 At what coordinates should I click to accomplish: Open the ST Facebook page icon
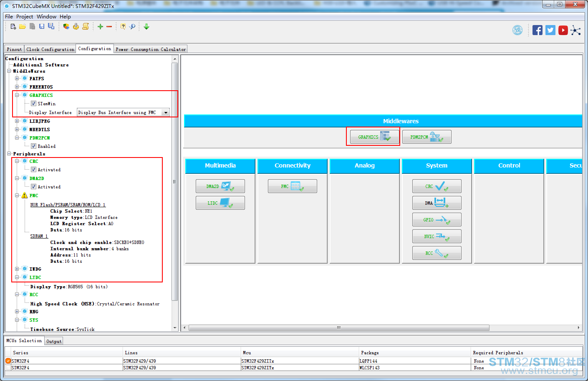point(538,30)
